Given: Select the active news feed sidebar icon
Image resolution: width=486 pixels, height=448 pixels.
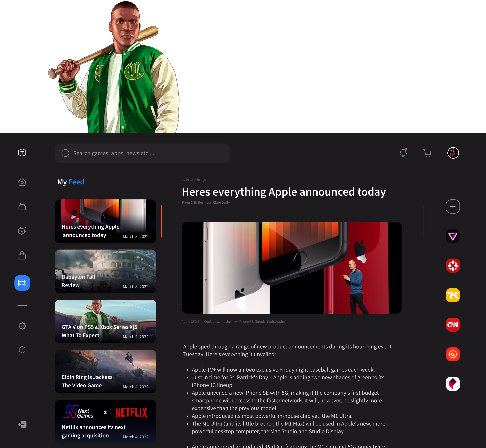Looking at the screenshot, I should [x=22, y=283].
